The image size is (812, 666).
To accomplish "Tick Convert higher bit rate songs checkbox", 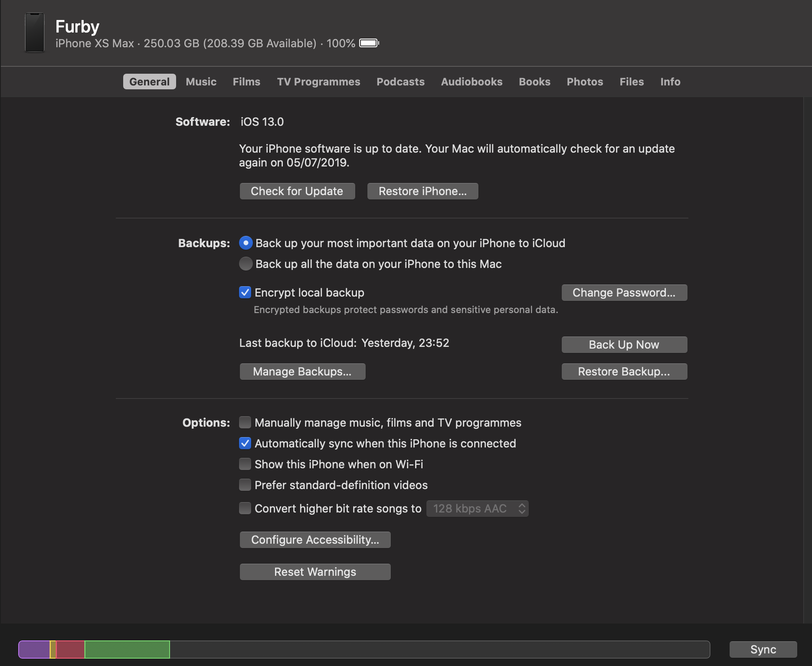I will (245, 508).
